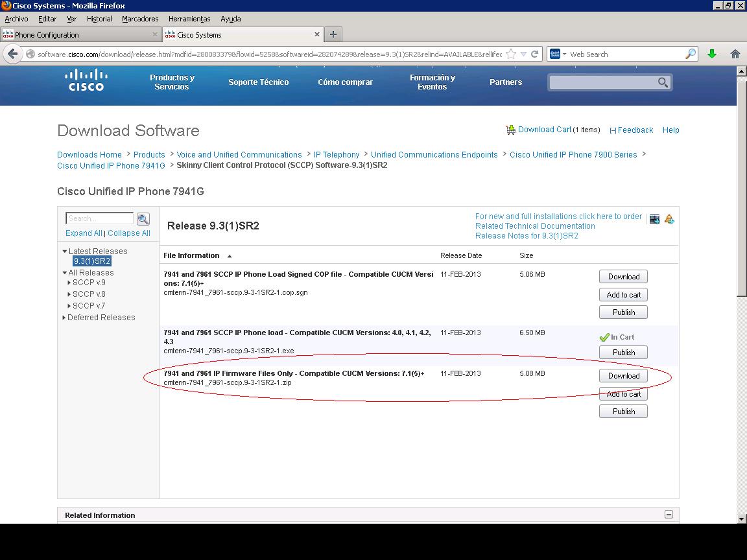Open the Partners navigation item
Screen dimensions: 747x560
coord(506,82)
